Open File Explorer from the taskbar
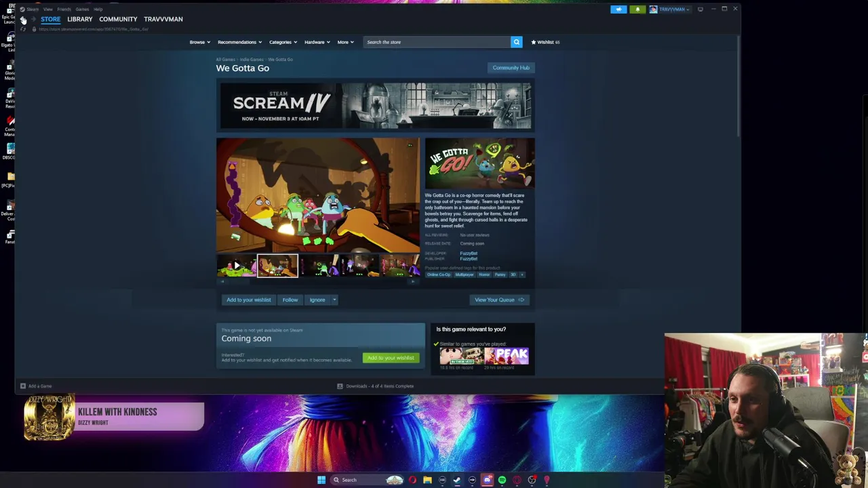This screenshot has height=488, width=868. [x=427, y=480]
